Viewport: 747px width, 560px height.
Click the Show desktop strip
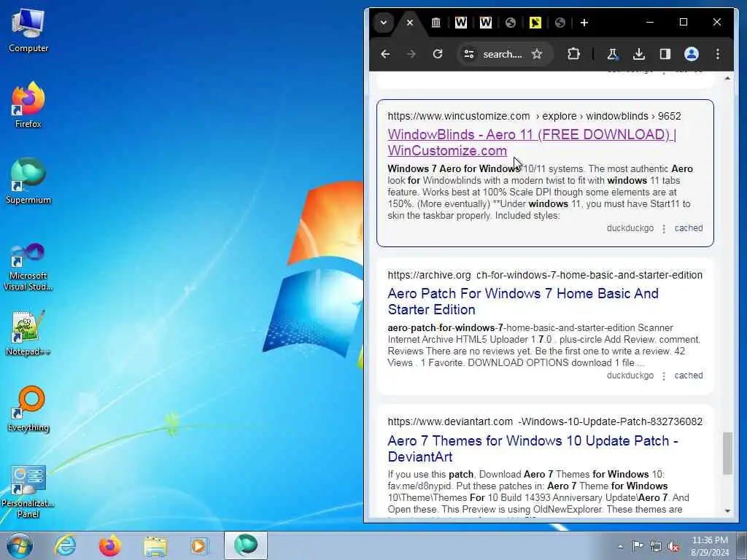[x=743, y=545]
